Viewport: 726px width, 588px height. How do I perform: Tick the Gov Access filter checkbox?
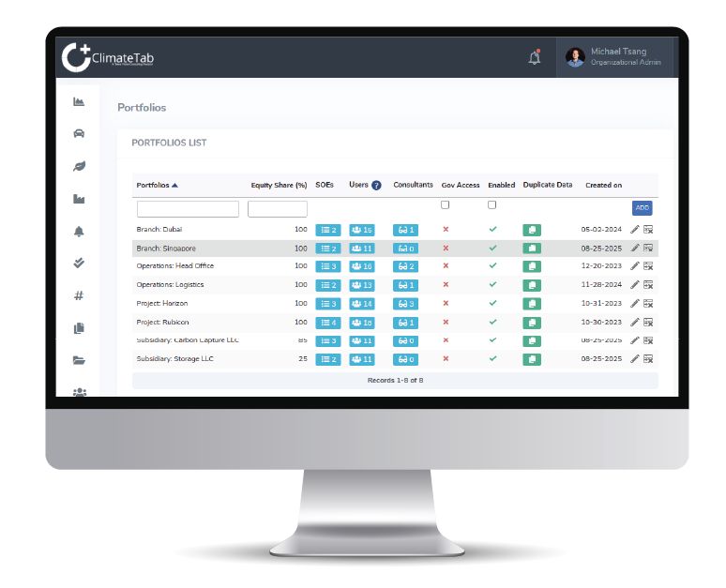click(446, 204)
